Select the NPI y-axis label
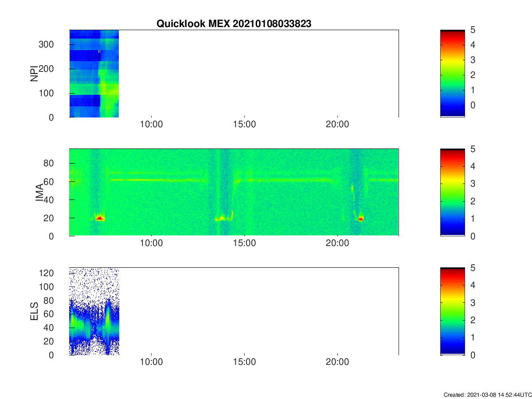The width and height of the screenshot is (532, 399). (x=34, y=74)
